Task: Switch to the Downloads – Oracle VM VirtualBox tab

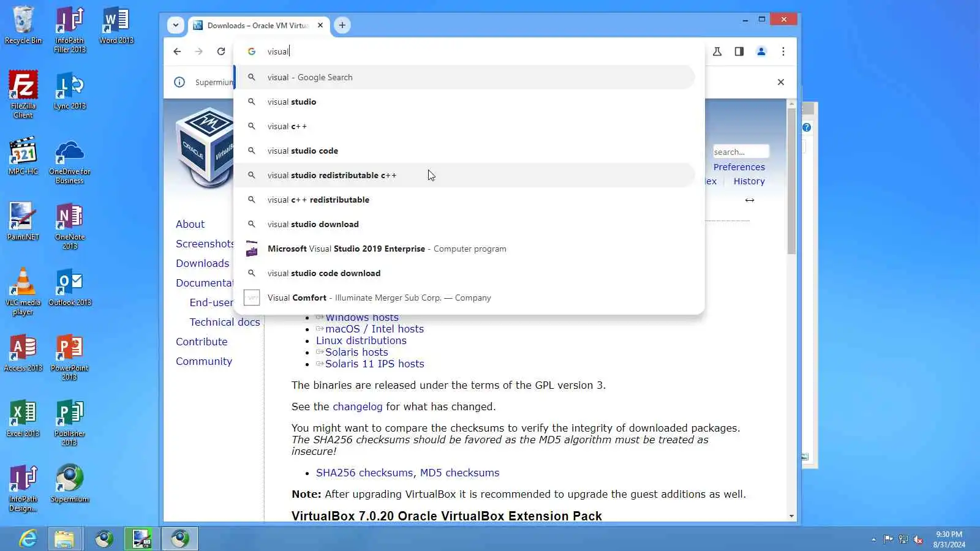Action: pyautogui.click(x=258, y=26)
